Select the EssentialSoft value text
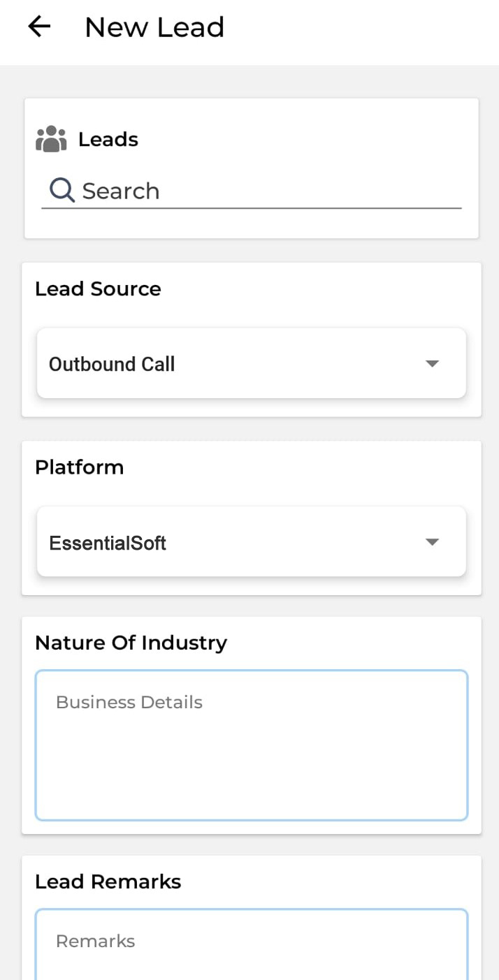499x980 pixels. pos(108,543)
